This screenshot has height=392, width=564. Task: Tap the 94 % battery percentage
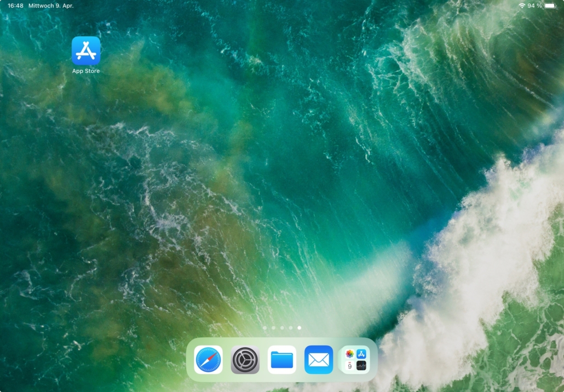click(534, 5)
